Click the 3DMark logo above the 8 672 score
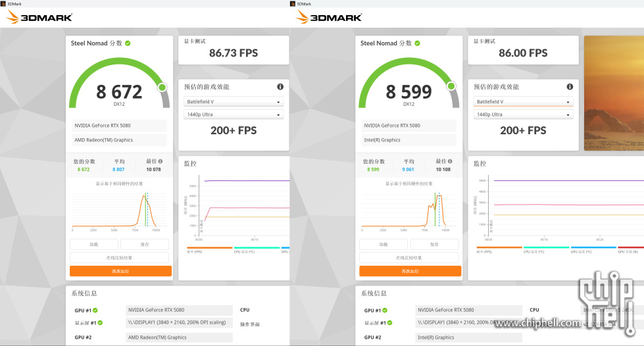 pyautogui.click(x=39, y=17)
